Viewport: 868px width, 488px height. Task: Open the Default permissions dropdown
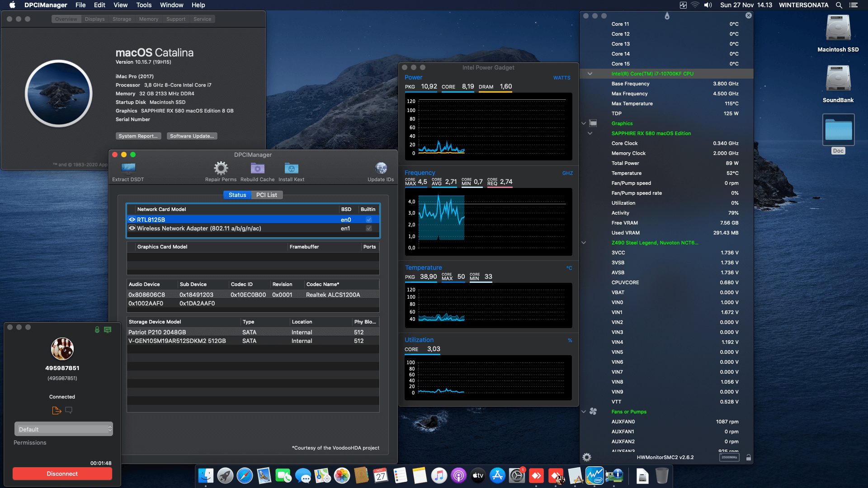click(63, 429)
